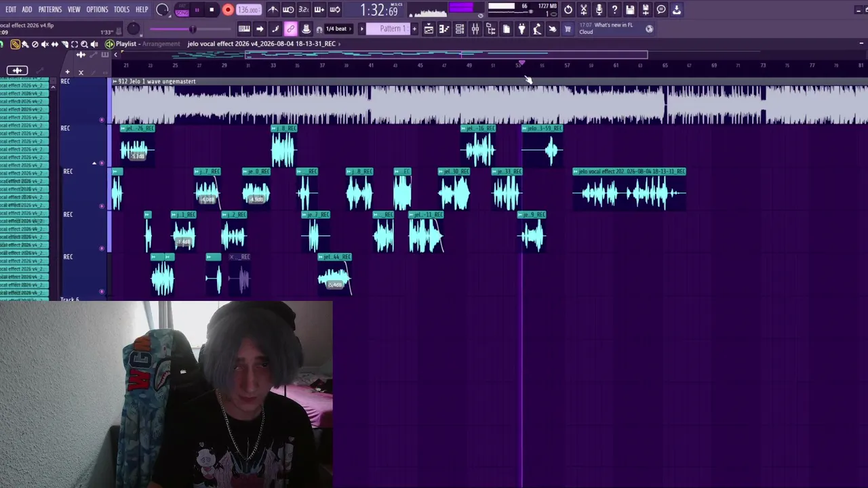This screenshot has width=868, height=488.
Task: Select the playlist Slip tool
Action: [x=55, y=44]
